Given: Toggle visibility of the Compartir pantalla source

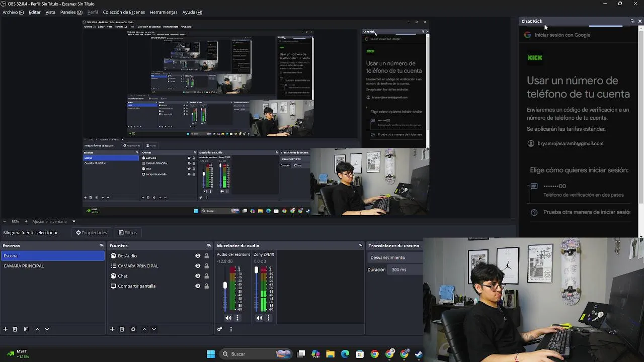Looking at the screenshot, I should [x=198, y=286].
